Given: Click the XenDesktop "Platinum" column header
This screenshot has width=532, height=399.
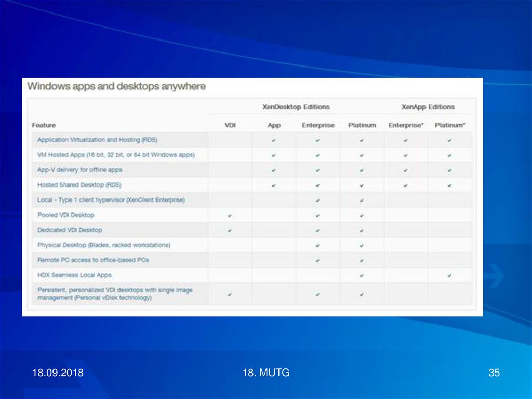Looking at the screenshot, I should [362, 125].
